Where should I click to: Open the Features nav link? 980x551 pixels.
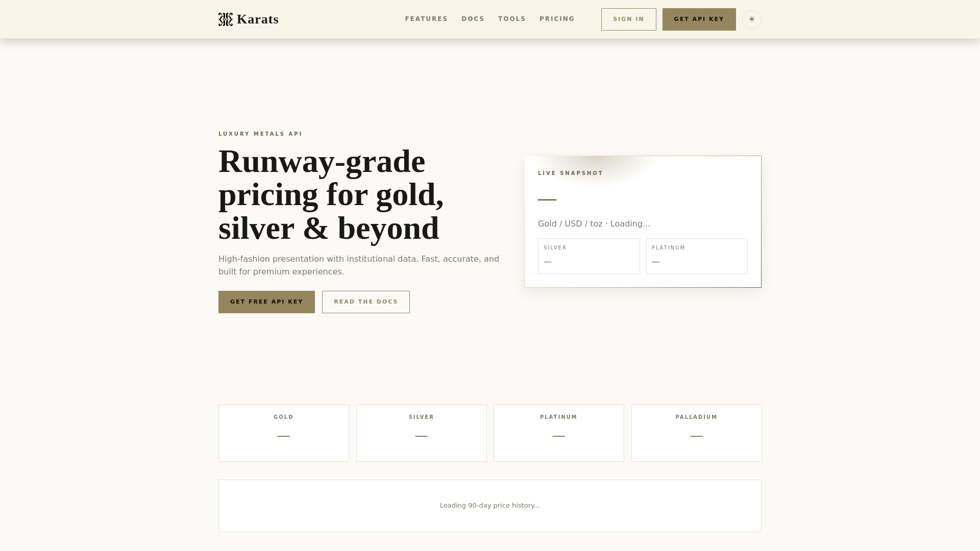point(426,19)
